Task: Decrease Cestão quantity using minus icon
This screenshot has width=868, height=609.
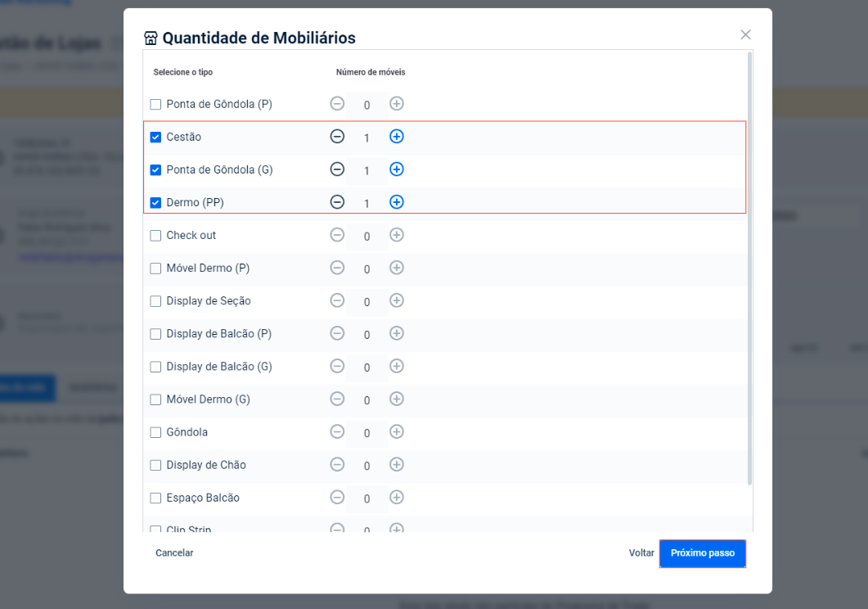Action: 337,137
